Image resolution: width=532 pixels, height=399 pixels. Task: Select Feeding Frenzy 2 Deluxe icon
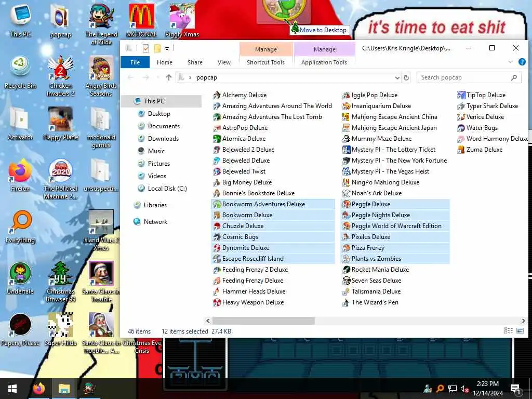(217, 270)
